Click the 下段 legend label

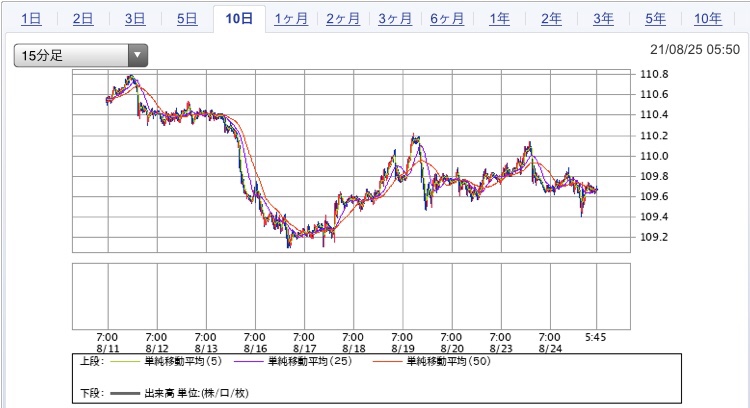[91, 393]
